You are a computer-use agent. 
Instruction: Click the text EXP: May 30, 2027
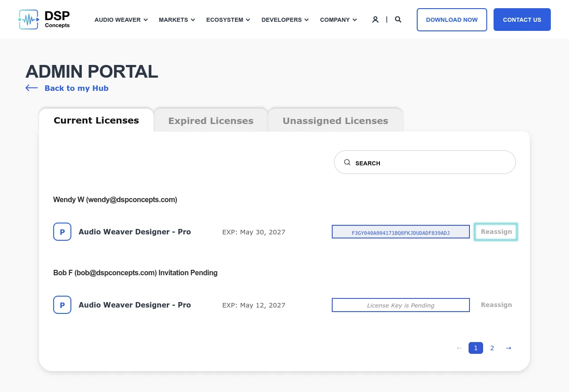coord(254,232)
